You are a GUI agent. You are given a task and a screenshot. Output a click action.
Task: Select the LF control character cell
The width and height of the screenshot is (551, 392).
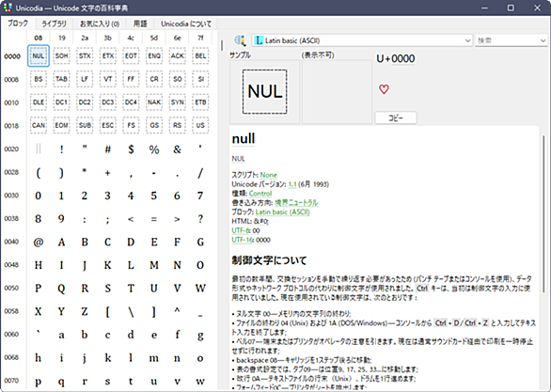85,79
